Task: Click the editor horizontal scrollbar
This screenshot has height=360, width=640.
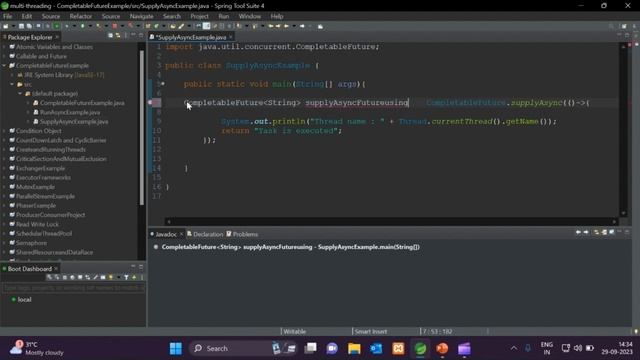Action: click(391, 221)
